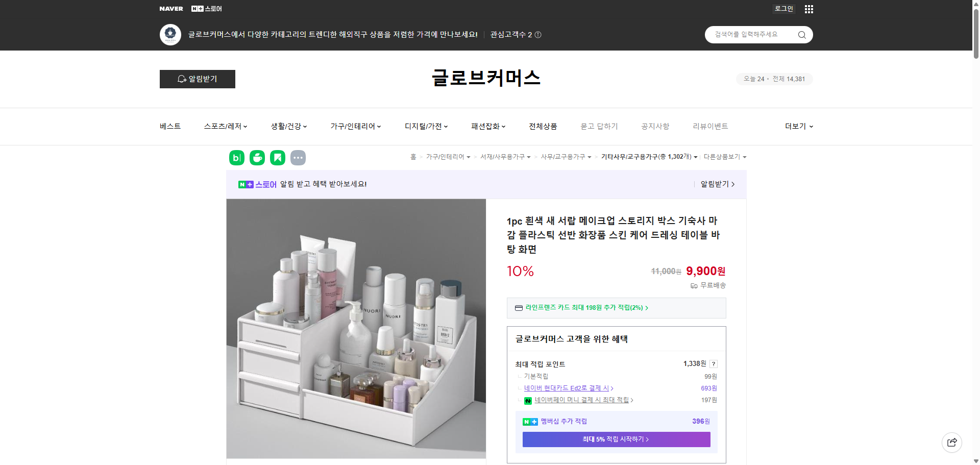Open the 최대 적립 포인트 question mark tooltip
The width and height of the screenshot is (980, 465).
[713, 364]
